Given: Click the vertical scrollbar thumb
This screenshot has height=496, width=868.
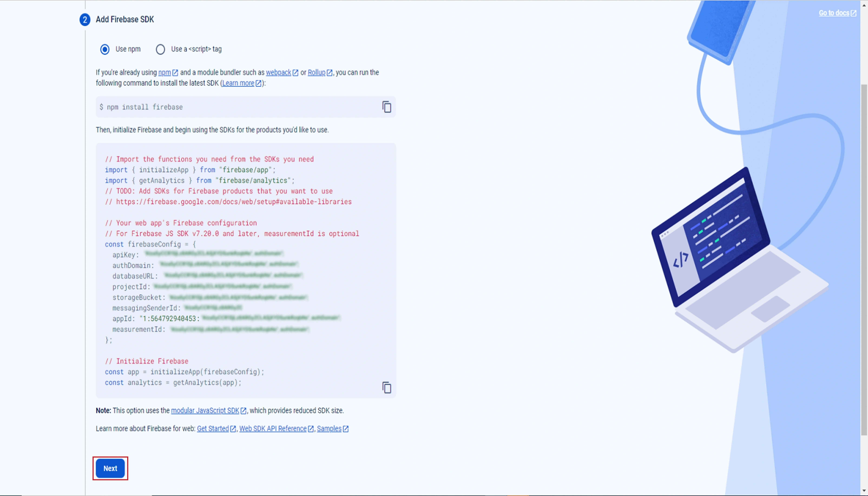Looking at the screenshot, I should [x=864, y=260].
